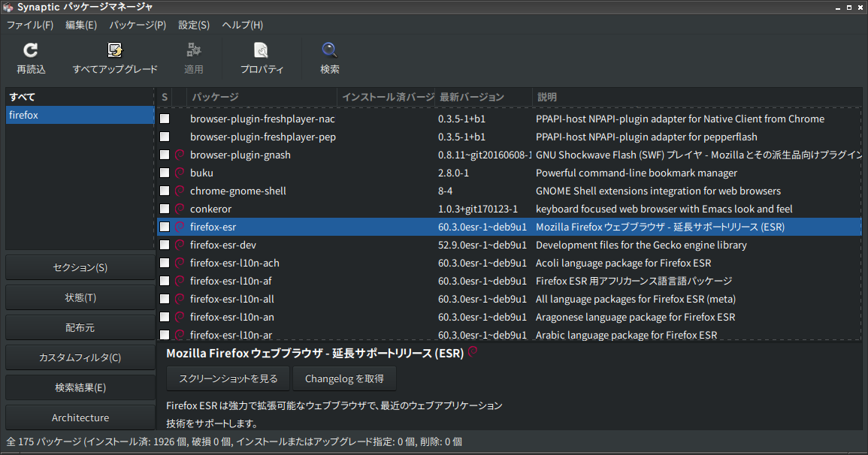Tick the checkbox for firefox-esr-l10n-an

pos(165,317)
